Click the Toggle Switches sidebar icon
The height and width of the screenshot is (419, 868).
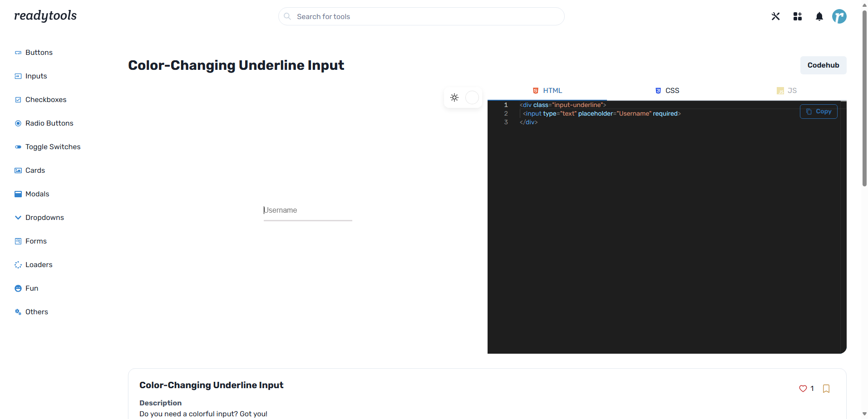(18, 147)
